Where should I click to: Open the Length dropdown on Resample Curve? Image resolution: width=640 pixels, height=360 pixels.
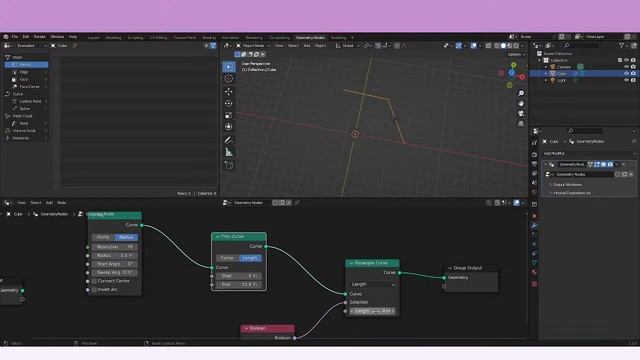[x=372, y=284]
